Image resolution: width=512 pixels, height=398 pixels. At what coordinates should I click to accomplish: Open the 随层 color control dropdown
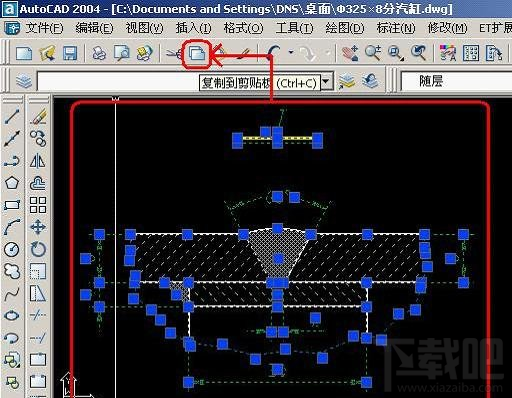456,81
